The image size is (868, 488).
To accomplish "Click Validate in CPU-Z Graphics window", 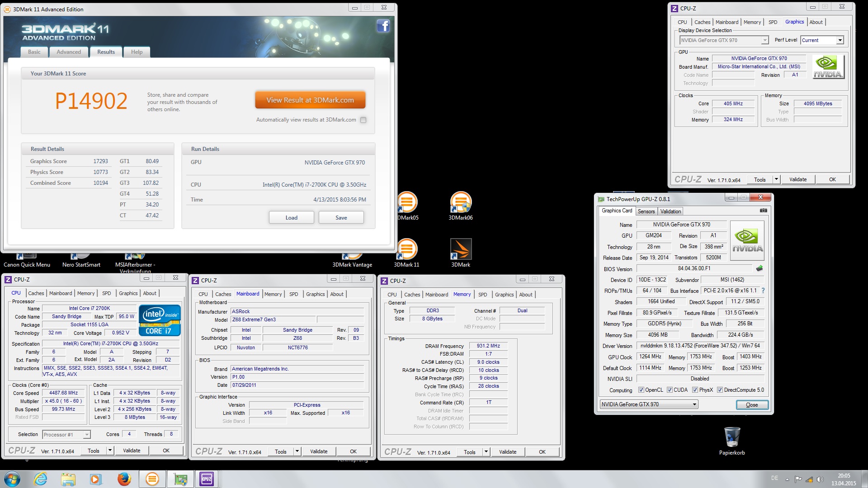I will pyautogui.click(x=798, y=179).
